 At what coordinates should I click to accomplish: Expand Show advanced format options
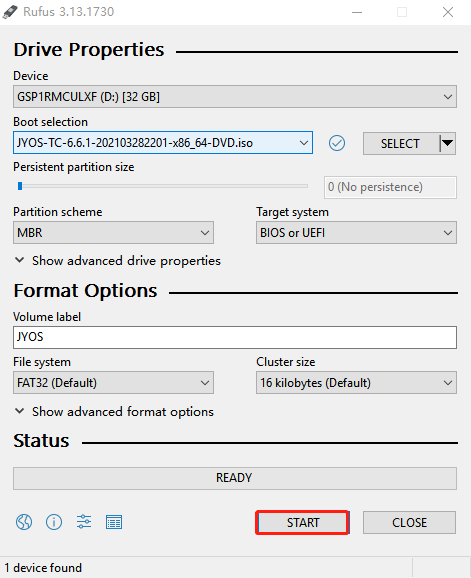point(114,411)
